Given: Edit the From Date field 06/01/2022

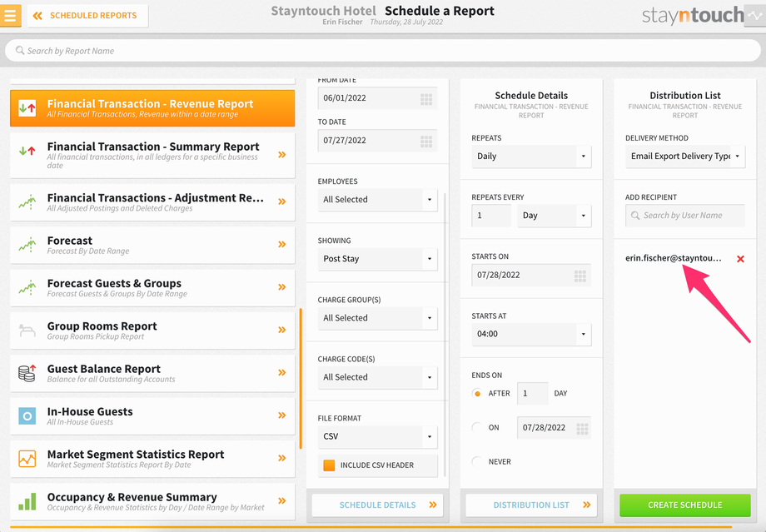Looking at the screenshot, I should point(377,98).
